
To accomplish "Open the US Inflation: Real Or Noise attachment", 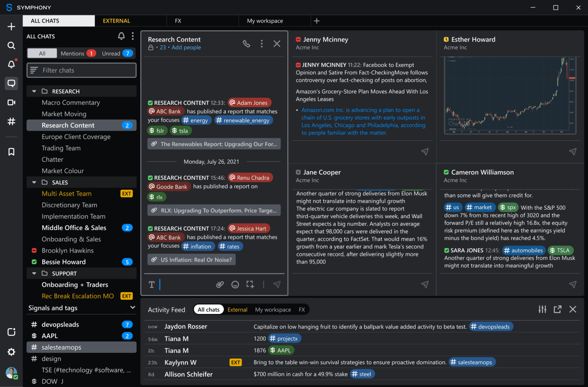I will pos(192,260).
